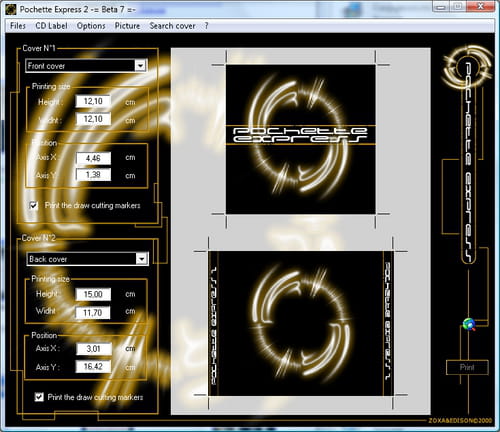Open the Picture menu

(x=127, y=26)
